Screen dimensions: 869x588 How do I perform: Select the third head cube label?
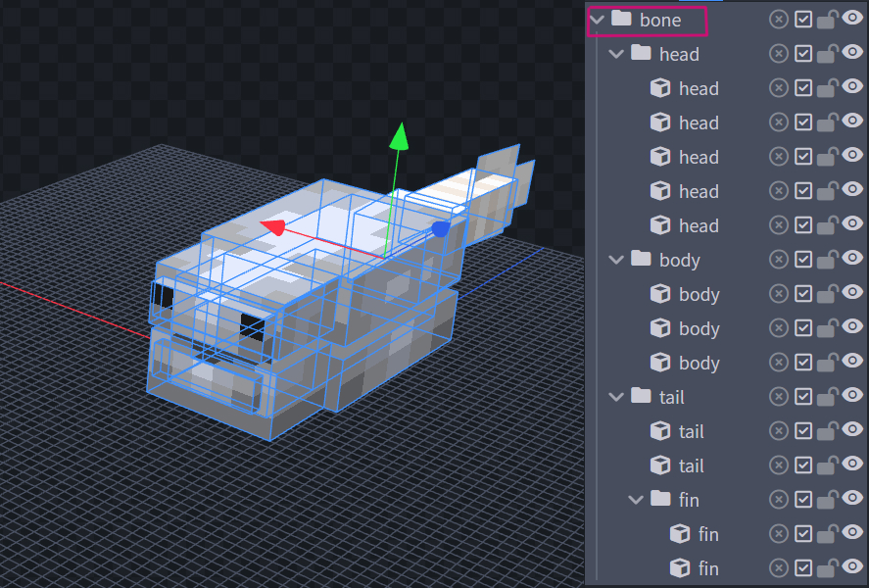click(699, 158)
